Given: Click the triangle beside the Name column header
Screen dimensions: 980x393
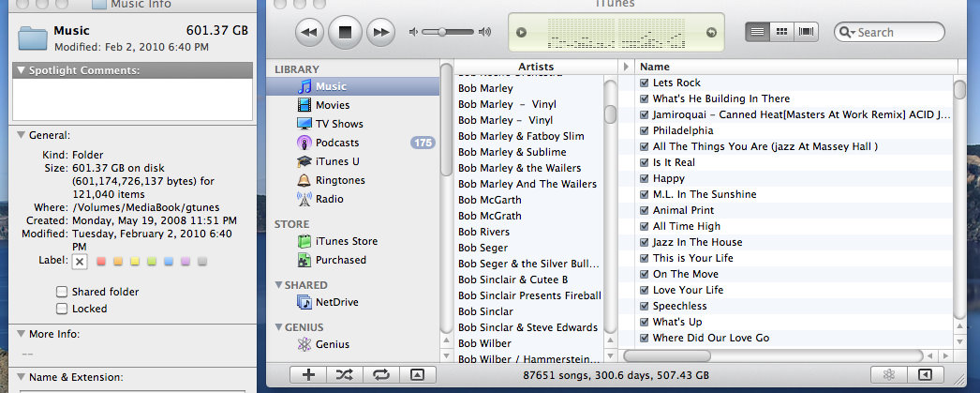Looking at the screenshot, I should click(626, 67).
